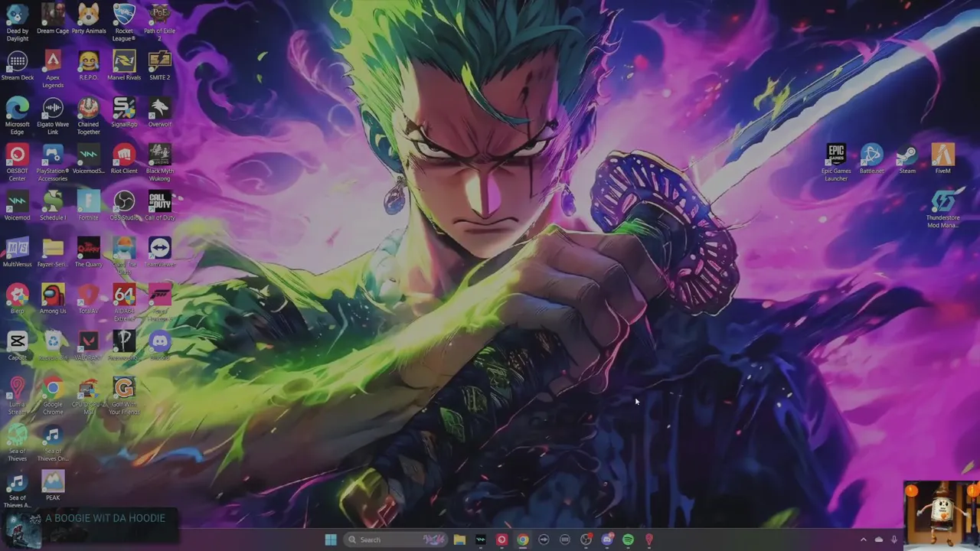This screenshot has height=551, width=980.
Task: Select the R.E.P.O. game icon
Action: [x=88, y=61]
